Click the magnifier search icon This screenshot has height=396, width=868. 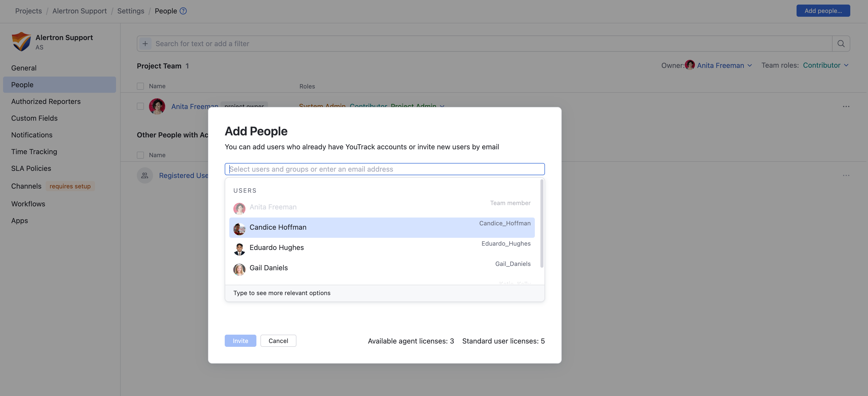(x=841, y=44)
